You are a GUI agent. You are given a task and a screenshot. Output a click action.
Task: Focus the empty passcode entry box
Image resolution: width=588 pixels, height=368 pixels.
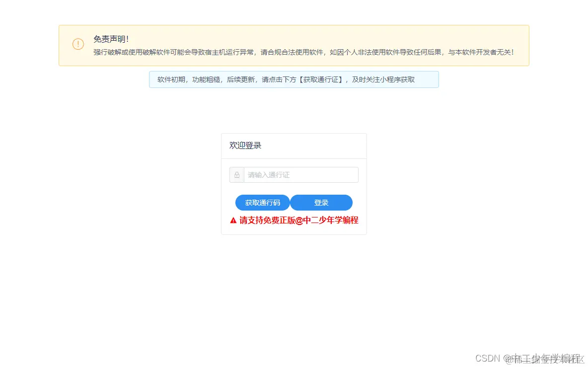coord(301,175)
